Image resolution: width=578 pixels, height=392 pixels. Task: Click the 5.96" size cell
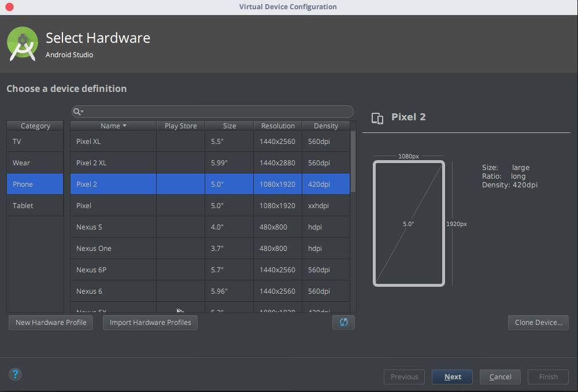point(229,291)
